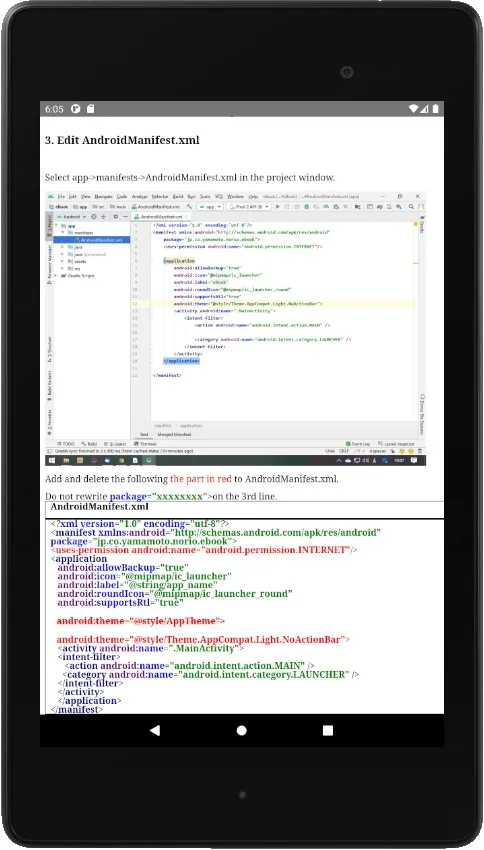484x850 pixels.
Task: Open the Pixel 2 API 30 device dropdown
Action: [x=250, y=207]
